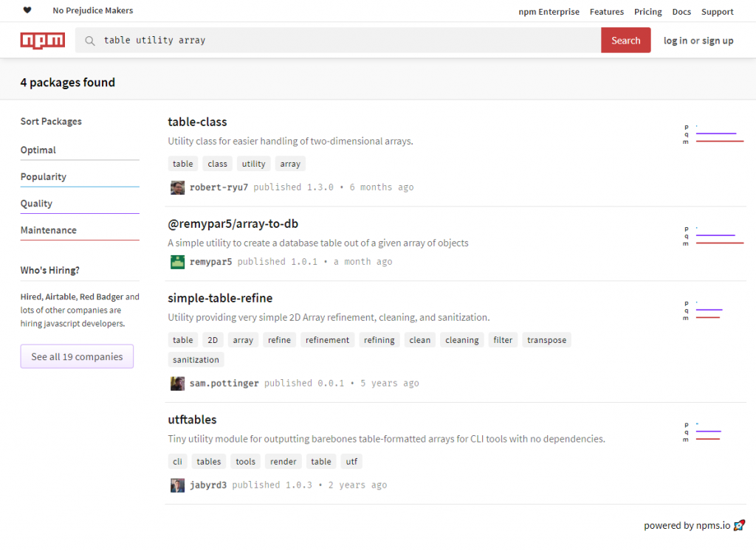Click the transpose tag
This screenshot has height=551, width=756.
(x=547, y=340)
